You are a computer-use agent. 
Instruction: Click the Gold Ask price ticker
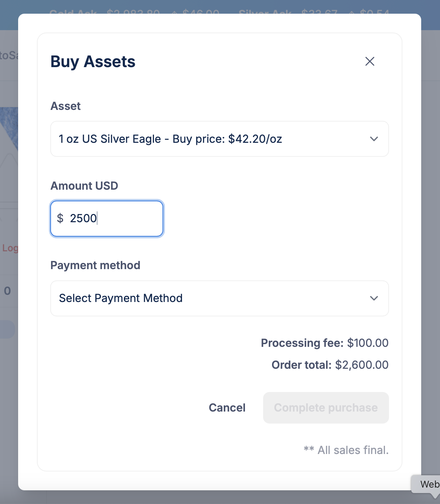coord(134,13)
